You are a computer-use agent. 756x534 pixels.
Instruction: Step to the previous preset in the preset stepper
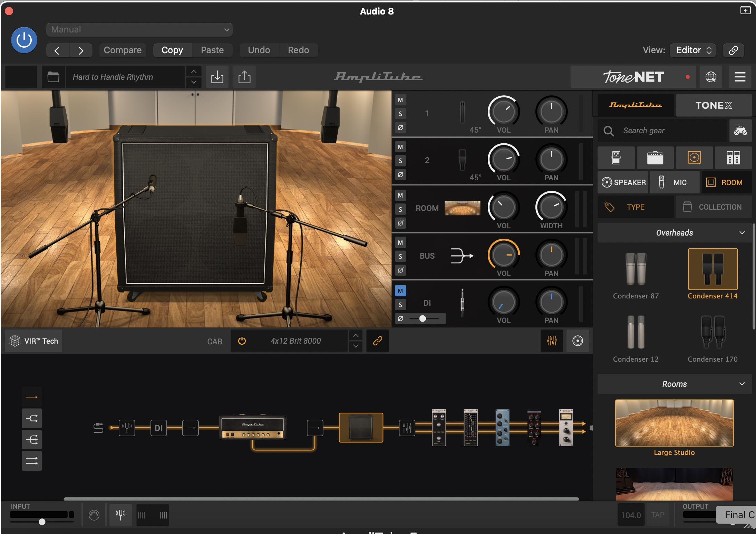pyautogui.click(x=194, y=71)
